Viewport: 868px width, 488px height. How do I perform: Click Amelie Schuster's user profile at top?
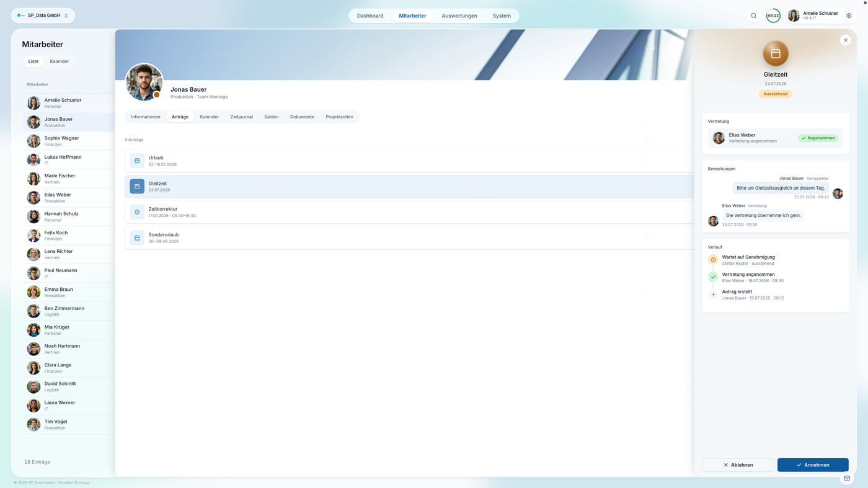(x=813, y=16)
